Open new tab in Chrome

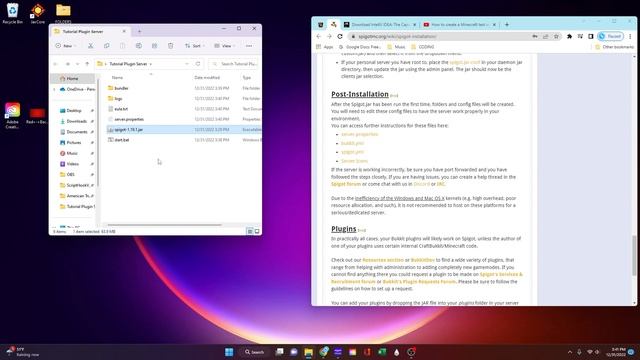coord(507,24)
